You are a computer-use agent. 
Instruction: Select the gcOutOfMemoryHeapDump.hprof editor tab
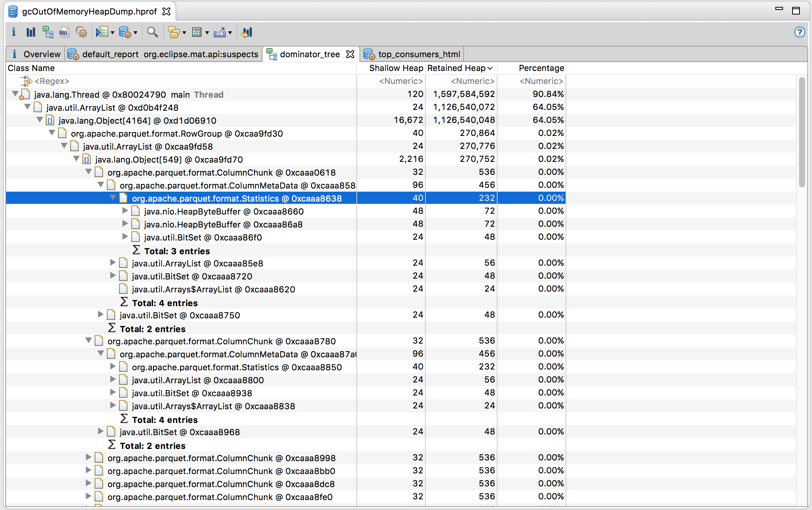(89, 11)
